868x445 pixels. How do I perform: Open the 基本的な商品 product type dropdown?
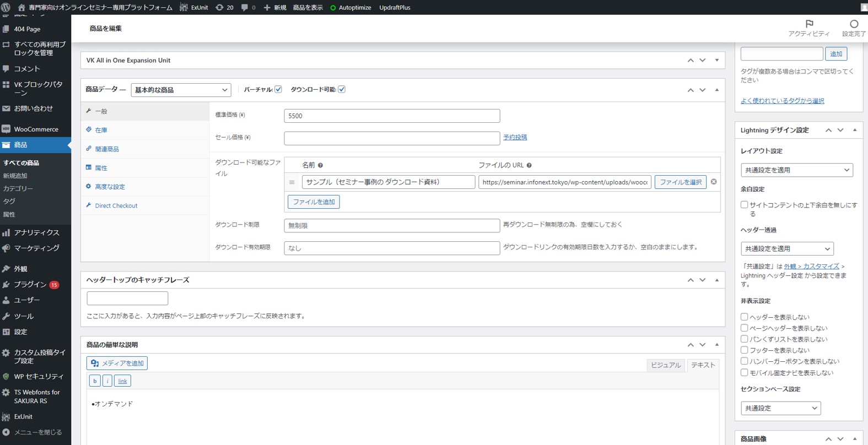click(x=181, y=90)
